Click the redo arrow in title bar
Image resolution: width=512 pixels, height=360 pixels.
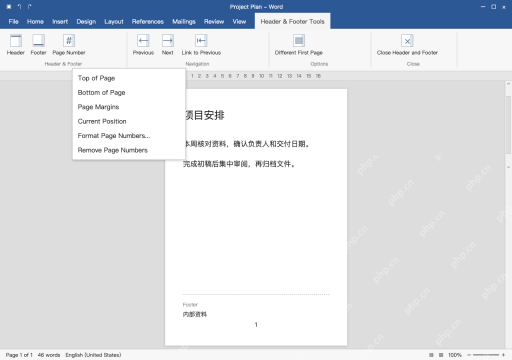pyautogui.click(x=30, y=7)
